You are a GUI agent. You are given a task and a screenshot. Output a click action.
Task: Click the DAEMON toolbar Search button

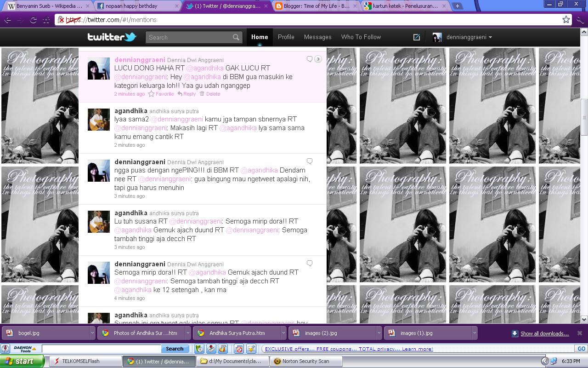click(x=175, y=349)
